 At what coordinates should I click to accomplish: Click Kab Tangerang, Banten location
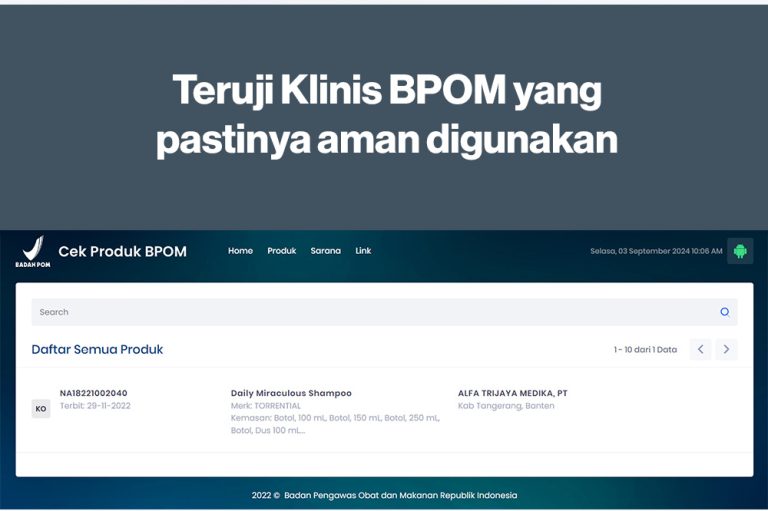coord(506,406)
